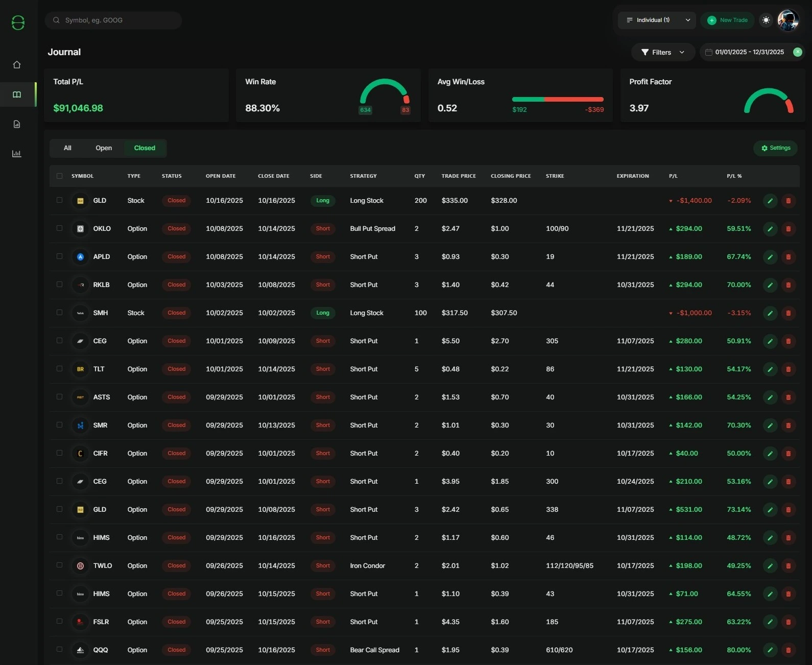
Task: Sort by the OPEN DATE column header
Action: pyautogui.click(x=221, y=176)
